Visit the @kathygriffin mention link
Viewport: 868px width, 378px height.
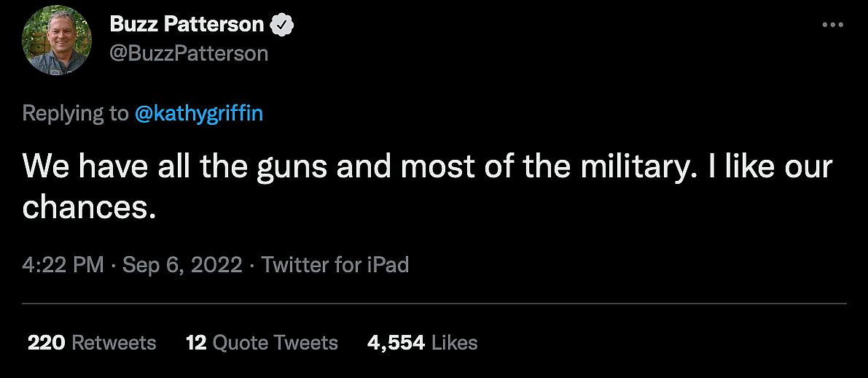tap(198, 114)
